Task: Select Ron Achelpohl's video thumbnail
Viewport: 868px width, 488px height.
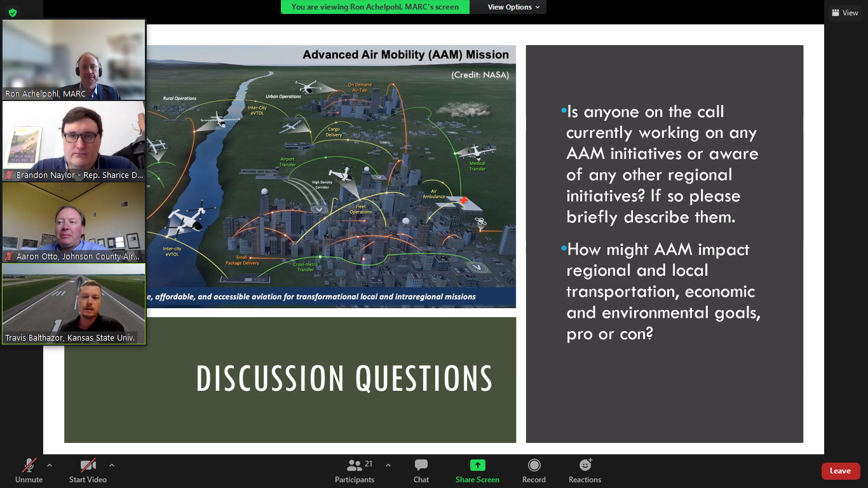Action: [x=74, y=60]
